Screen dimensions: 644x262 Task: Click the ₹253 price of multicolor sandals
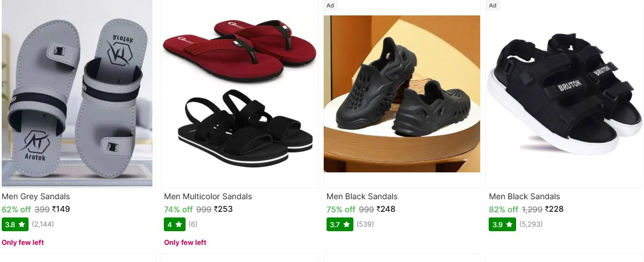(x=223, y=209)
